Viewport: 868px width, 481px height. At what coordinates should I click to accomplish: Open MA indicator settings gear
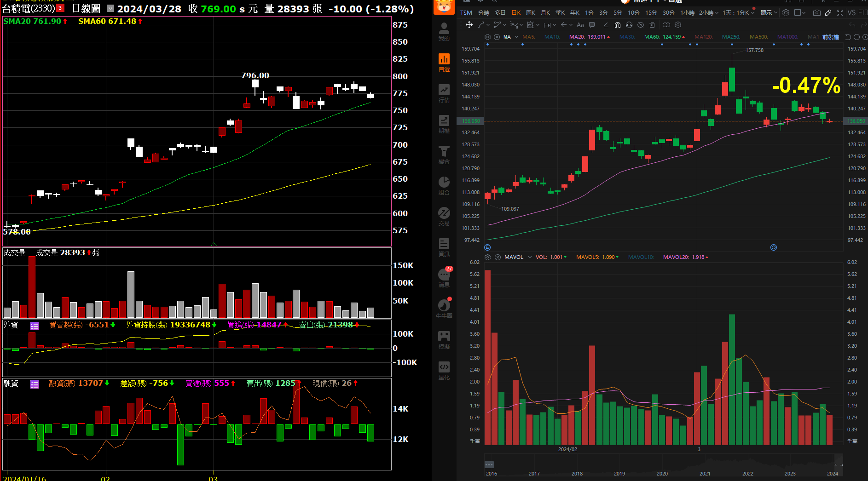[x=487, y=37]
